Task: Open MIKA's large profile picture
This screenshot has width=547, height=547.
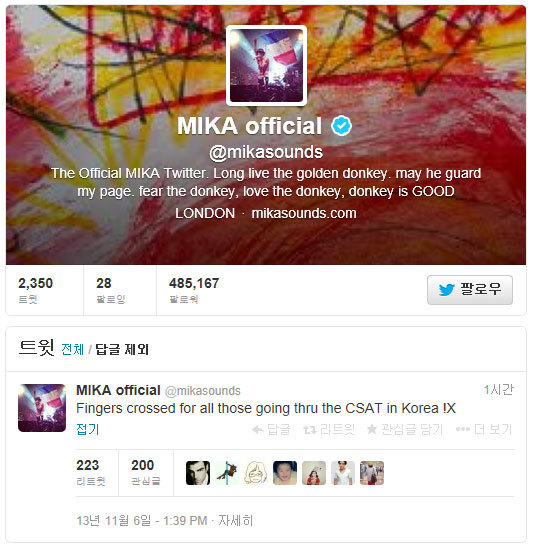Action: click(267, 65)
